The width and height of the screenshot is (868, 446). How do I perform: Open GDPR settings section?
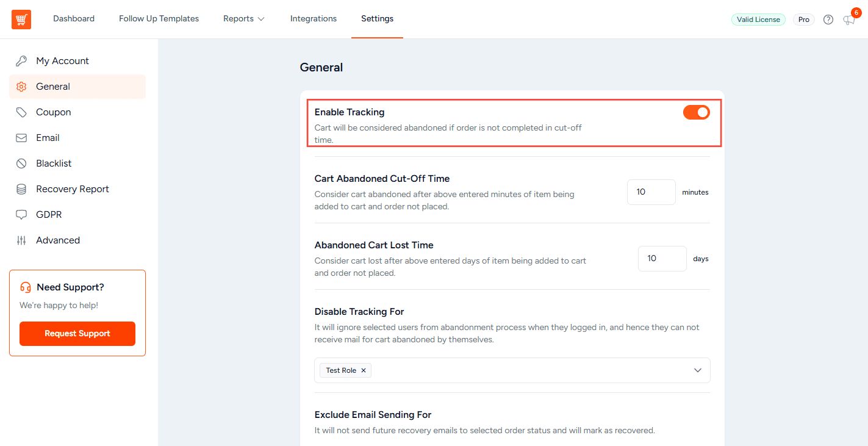[x=77, y=215]
